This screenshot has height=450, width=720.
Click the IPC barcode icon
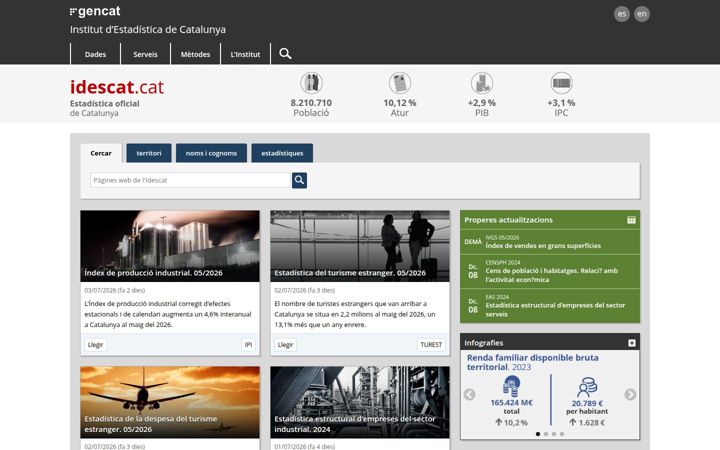(x=561, y=83)
